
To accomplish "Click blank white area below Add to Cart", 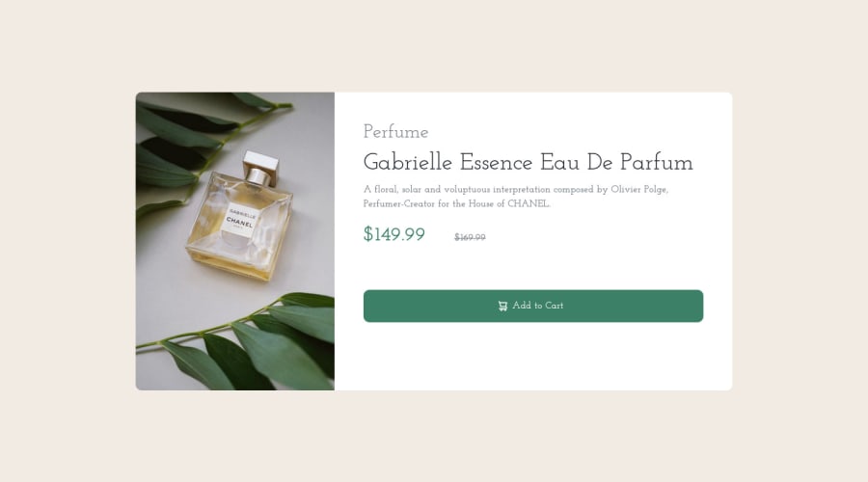I will coord(533,356).
